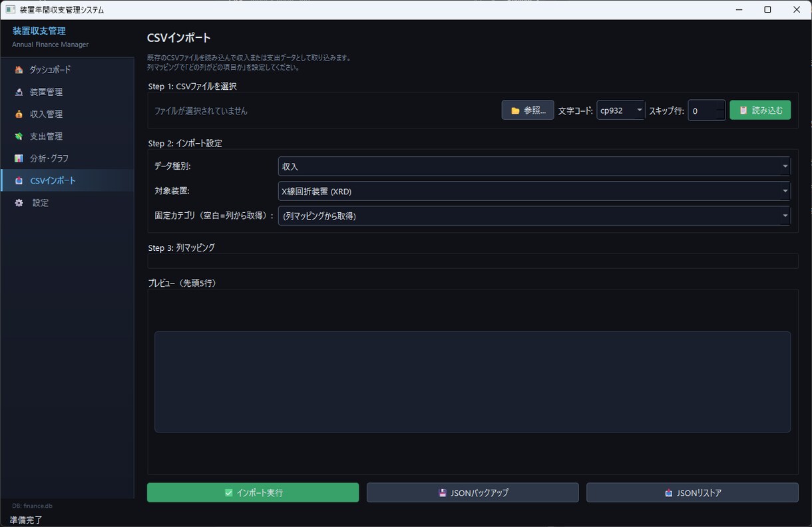Click the インポート実行 button

[253, 492]
